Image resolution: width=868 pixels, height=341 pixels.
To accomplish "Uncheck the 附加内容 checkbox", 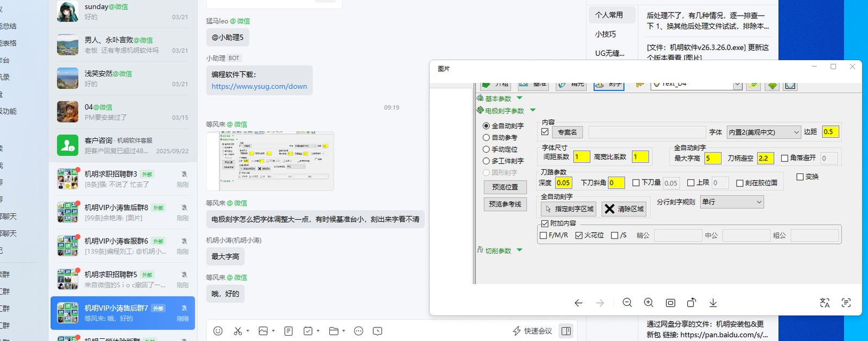I will tap(545, 223).
